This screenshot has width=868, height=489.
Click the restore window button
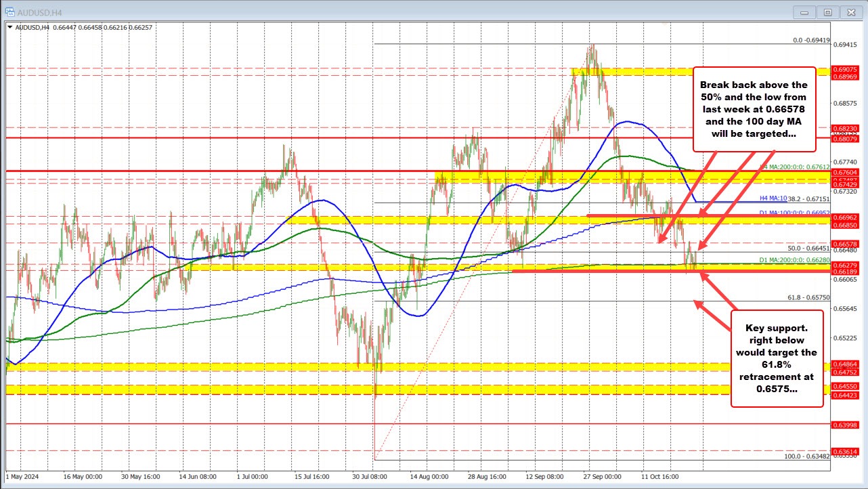click(x=828, y=12)
